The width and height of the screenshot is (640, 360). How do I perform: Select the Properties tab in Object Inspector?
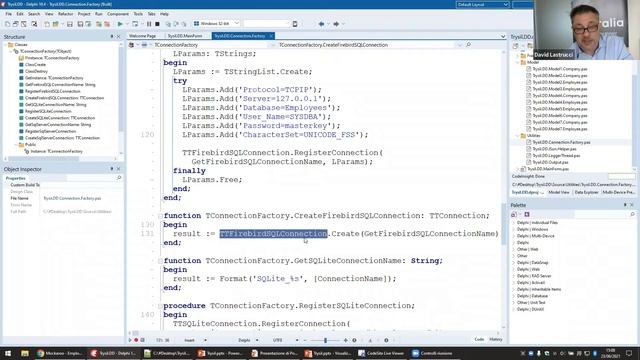(x=16, y=178)
